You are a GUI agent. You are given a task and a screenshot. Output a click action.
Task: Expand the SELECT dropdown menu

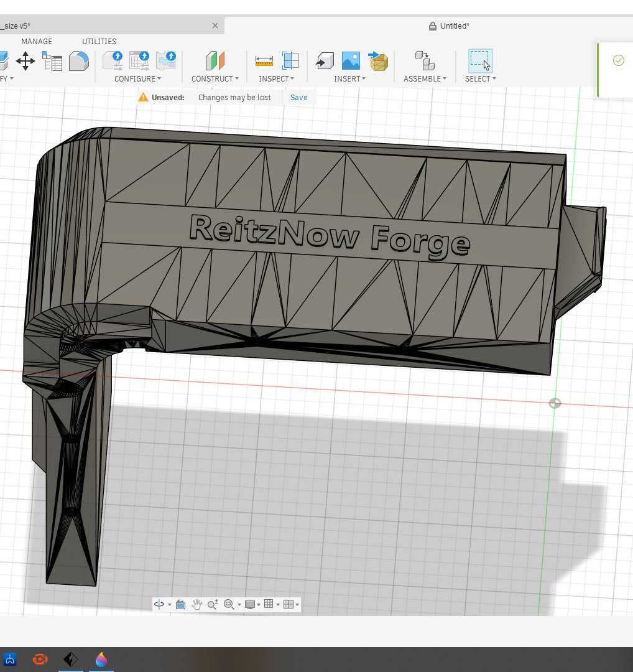pyautogui.click(x=481, y=79)
